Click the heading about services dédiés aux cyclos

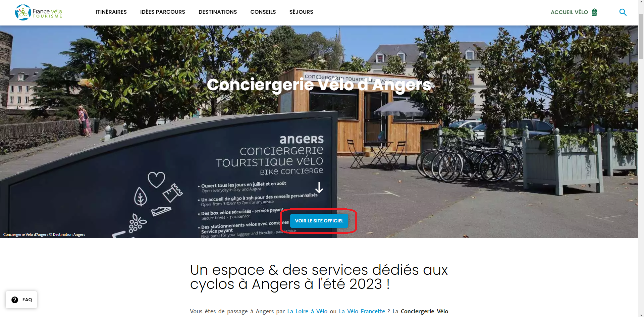click(319, 277)
